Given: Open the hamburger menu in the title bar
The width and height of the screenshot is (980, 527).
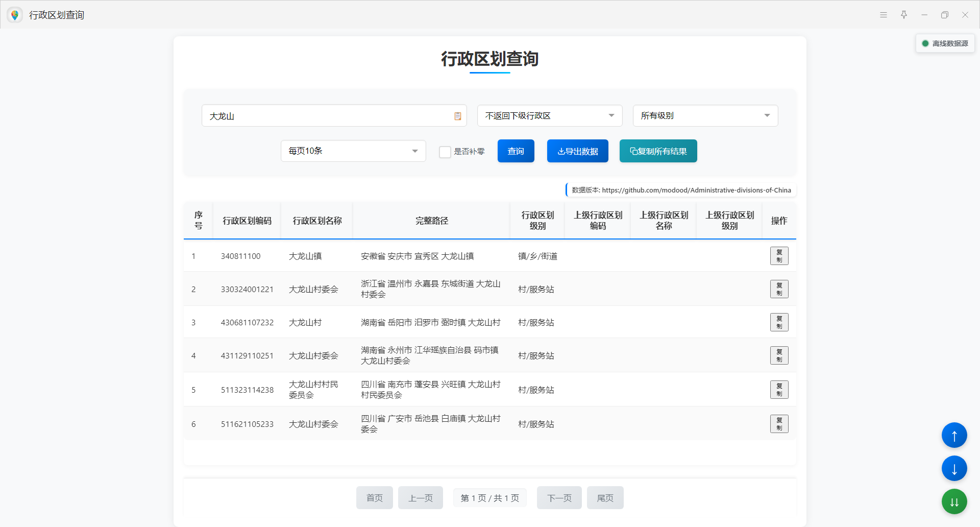Looking at the screenshot, I should [884, 15].
